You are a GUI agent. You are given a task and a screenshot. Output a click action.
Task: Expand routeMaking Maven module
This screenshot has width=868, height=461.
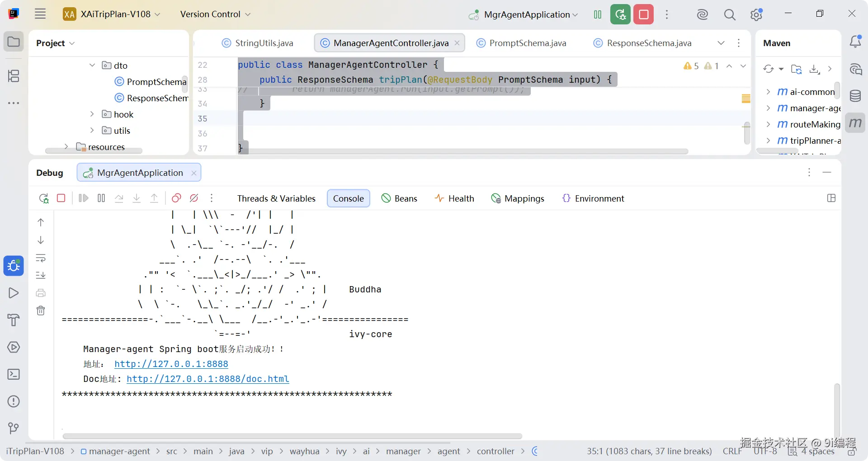click(768, 124)
